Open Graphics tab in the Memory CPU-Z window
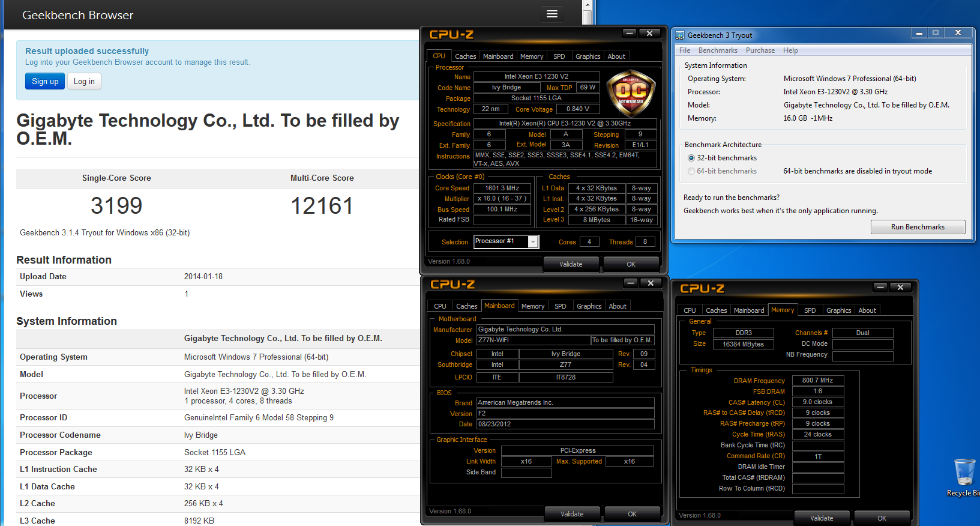Screen dimensions: 980x526 coord(839,310)
